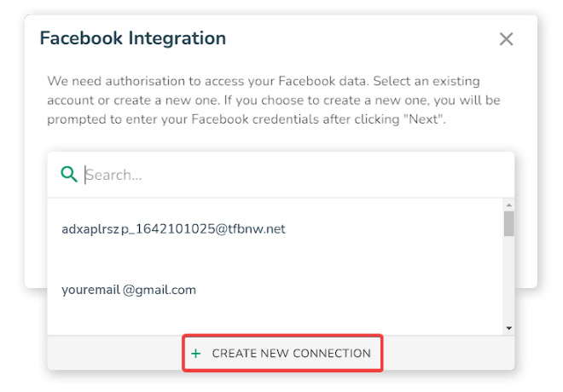Click the empty area right of the tfbnw.net email
The height and width of the screenshot is (392, 563).
(x=394, y=229)
